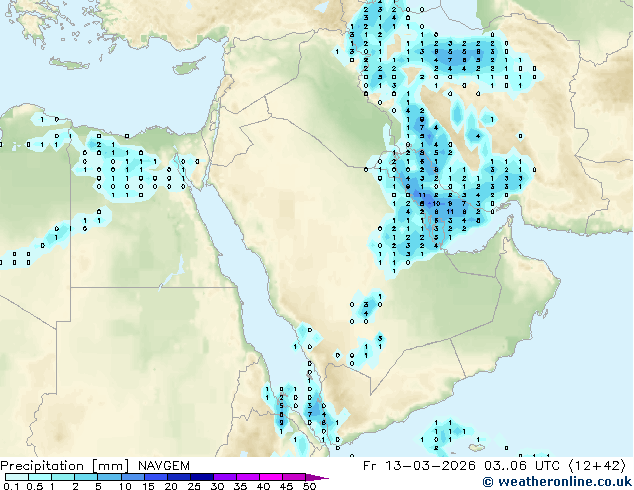Select the 5–10 mm legend color swatch

pos(109,477)
